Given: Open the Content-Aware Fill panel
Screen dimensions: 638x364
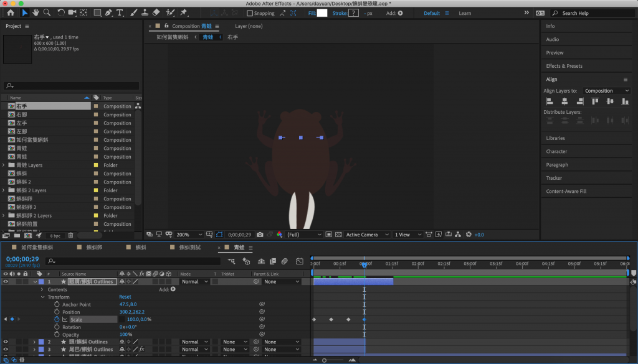Looking at the screenshot, I should 566,191.
